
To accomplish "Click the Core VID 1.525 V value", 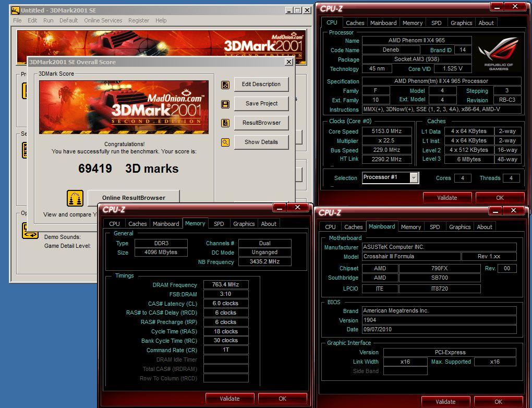I will 453,68.
